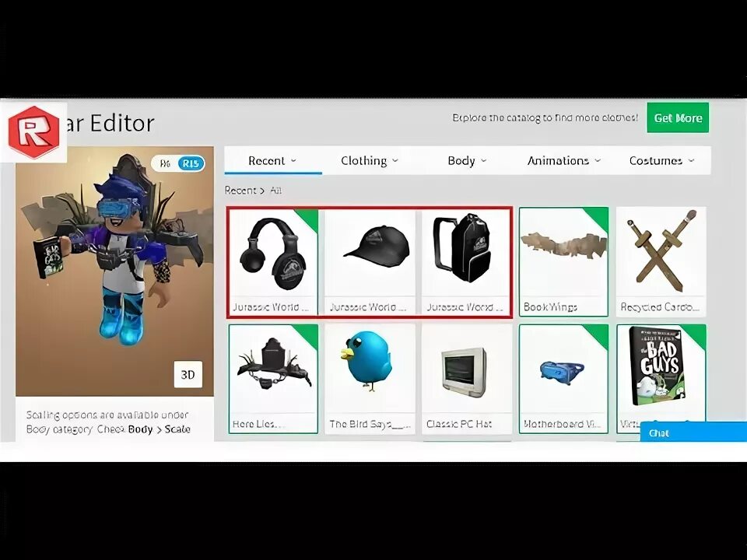Switch avatar to R15 mode
The width and height of the screenshot is (747, 560).
pos(191,164)
